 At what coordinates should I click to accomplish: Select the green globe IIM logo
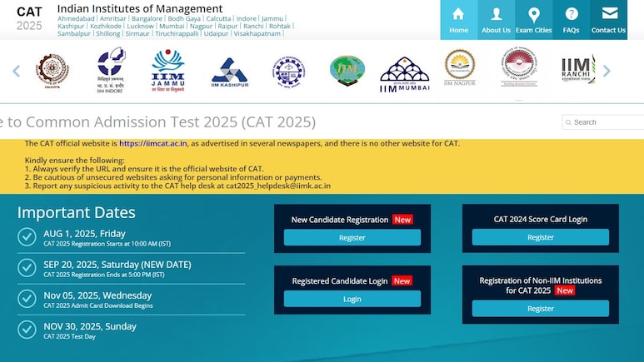(347, 71)
